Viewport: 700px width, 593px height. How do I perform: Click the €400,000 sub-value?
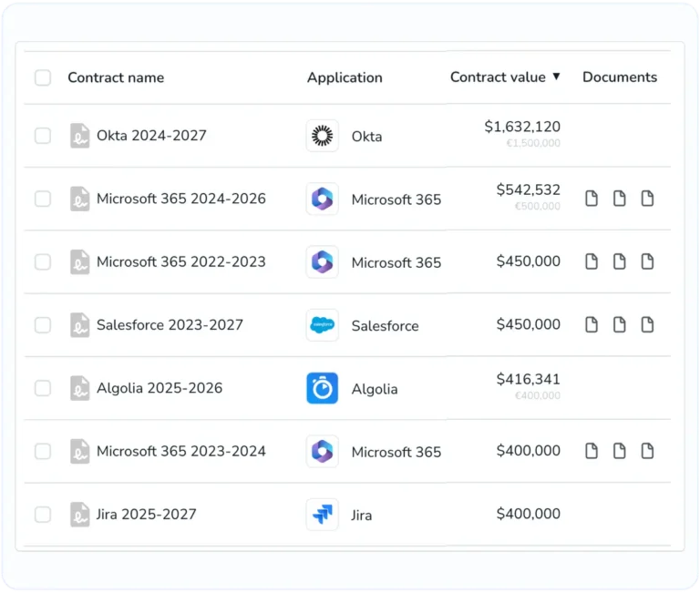[x=538, y=395]
